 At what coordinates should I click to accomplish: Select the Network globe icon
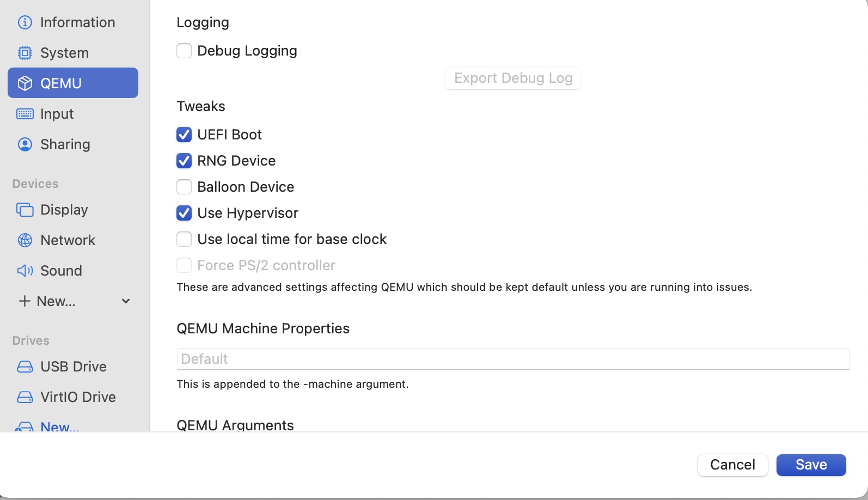tap(25, 240)
